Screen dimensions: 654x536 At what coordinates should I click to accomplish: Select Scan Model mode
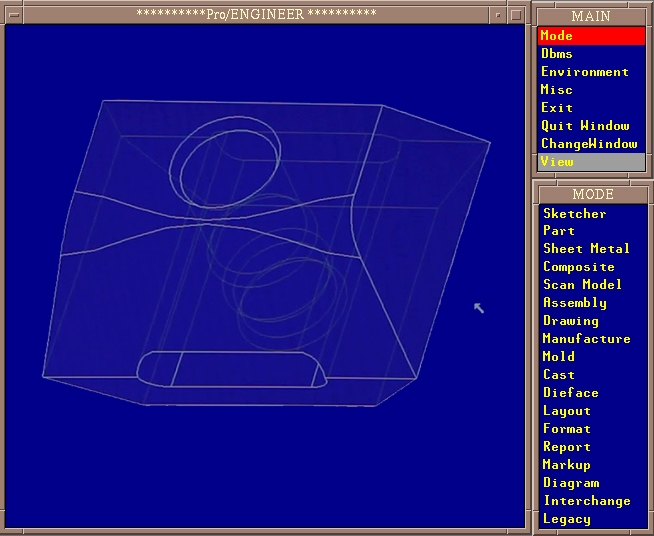point(593,284)
